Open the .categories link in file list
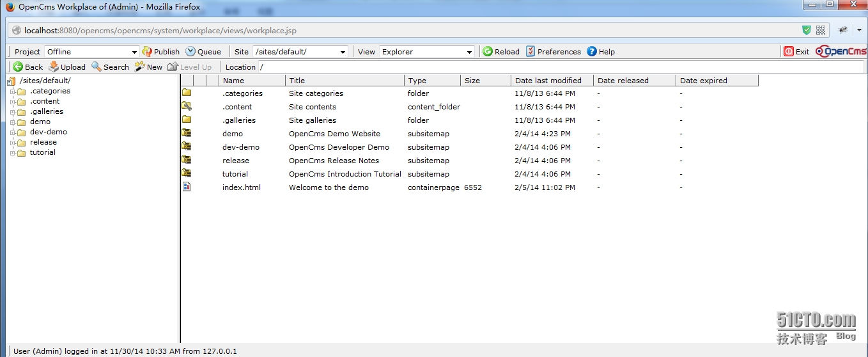Screen dimensions: 868x357 (x=242, y=93)
